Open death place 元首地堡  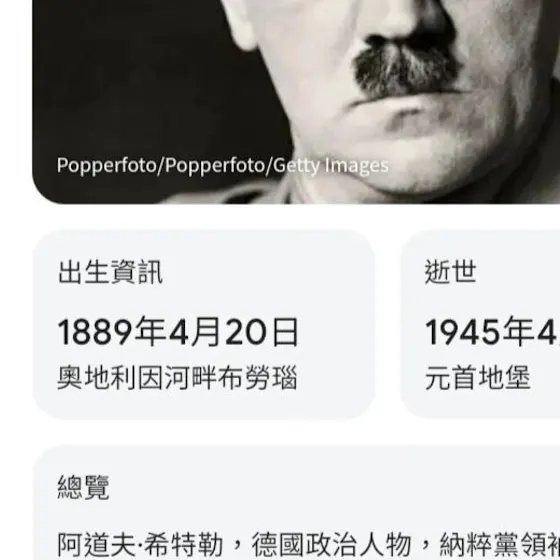tap(478, 378)
